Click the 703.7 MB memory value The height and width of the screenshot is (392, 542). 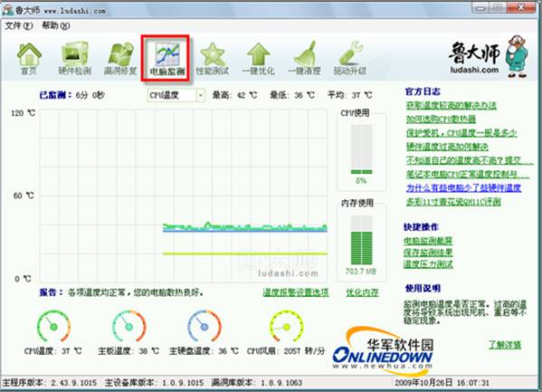361,272
